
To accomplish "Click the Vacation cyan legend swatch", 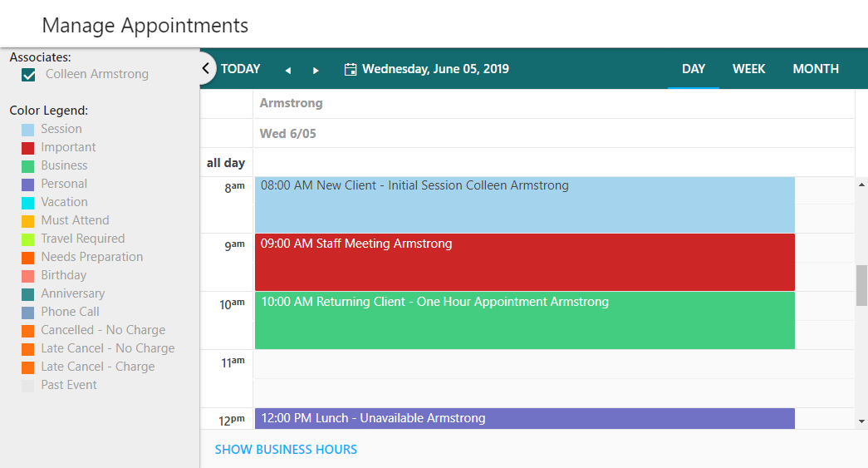I will (27, 203).
